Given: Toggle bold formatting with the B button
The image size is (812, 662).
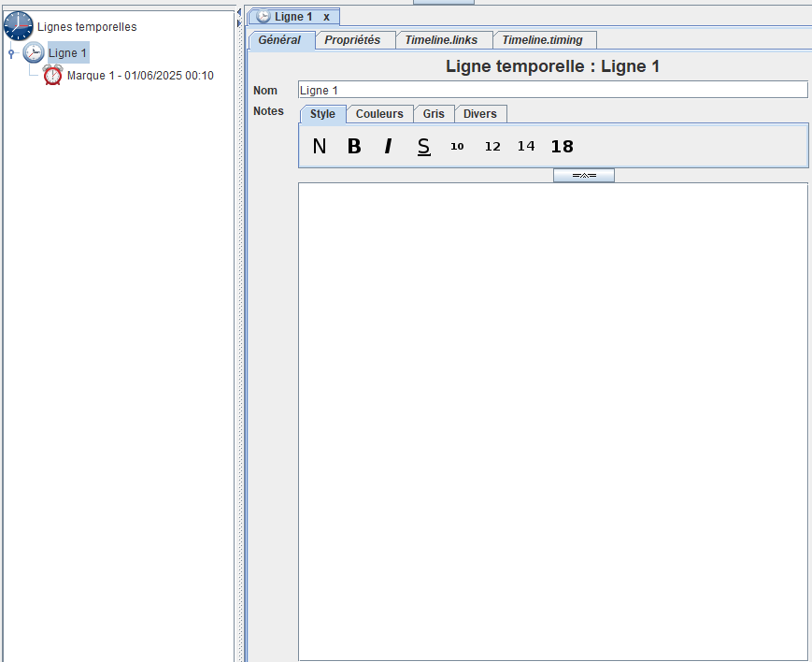Looking at the screenshot, I should 354,146.
